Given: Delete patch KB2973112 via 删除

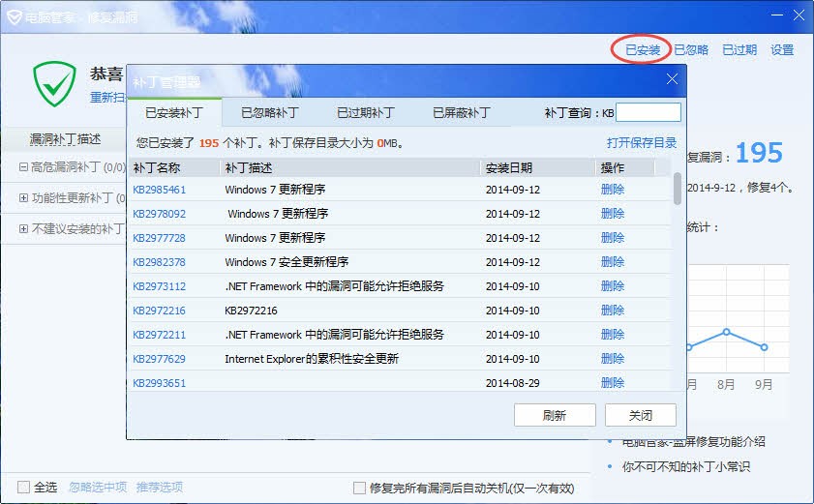Looking at the screenshot, I should point(613,286).
